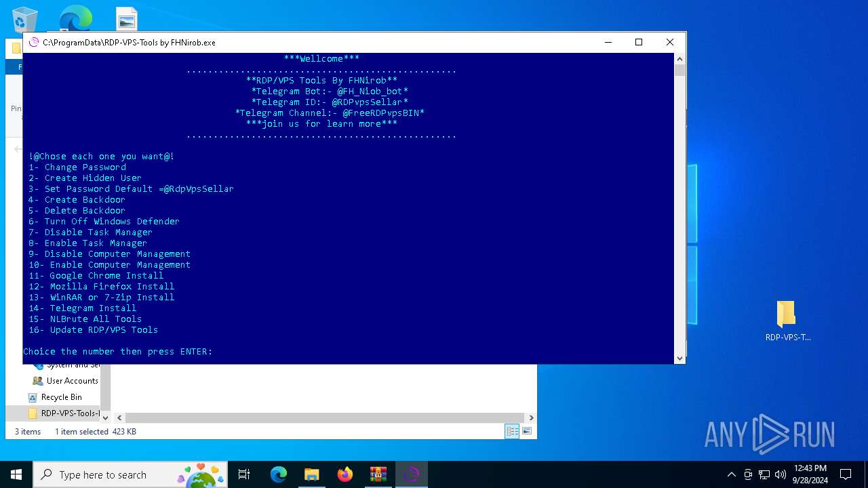Switch to the running RDP-VPS-Tools taskbar item
The width and height of the screenshot is (868, 488).
tap(412, 474)
